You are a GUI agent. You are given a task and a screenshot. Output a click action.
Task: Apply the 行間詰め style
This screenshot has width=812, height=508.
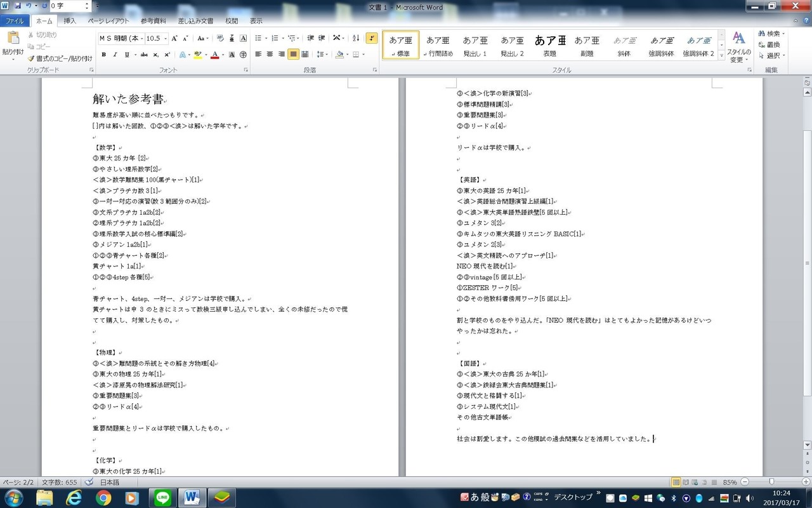pos(439,46)
